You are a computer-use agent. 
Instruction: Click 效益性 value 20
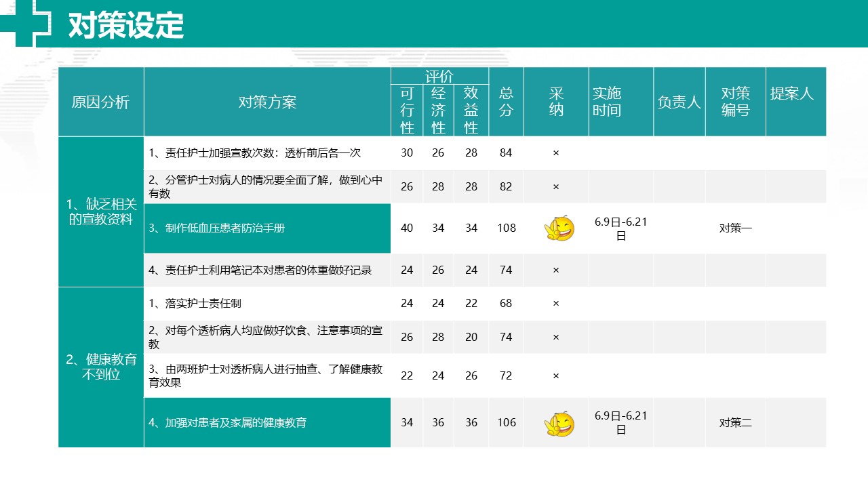pos(471,338)
